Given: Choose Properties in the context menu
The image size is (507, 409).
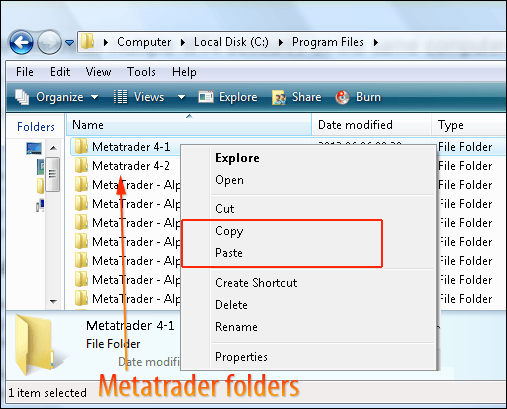Looking at the screenshot, I should pos(241,357).
